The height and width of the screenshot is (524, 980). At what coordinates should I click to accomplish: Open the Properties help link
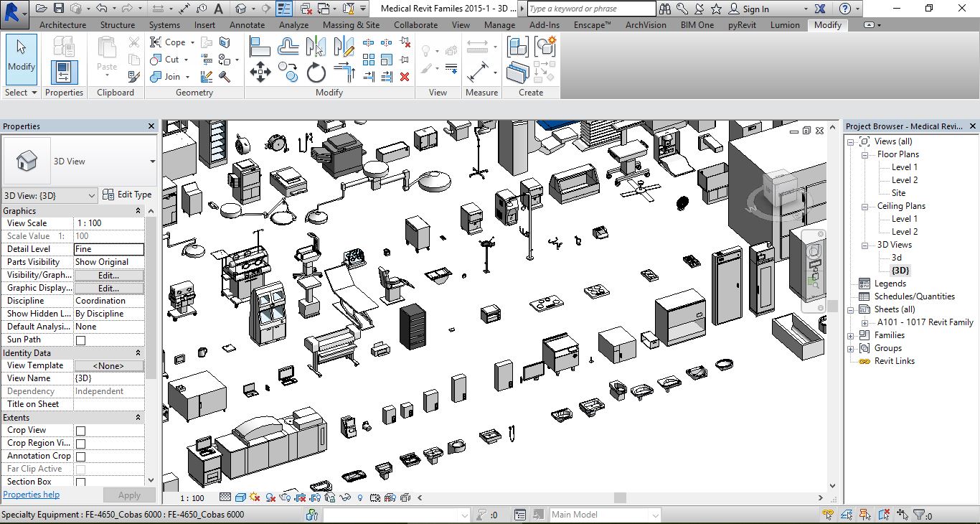[31, 495]
